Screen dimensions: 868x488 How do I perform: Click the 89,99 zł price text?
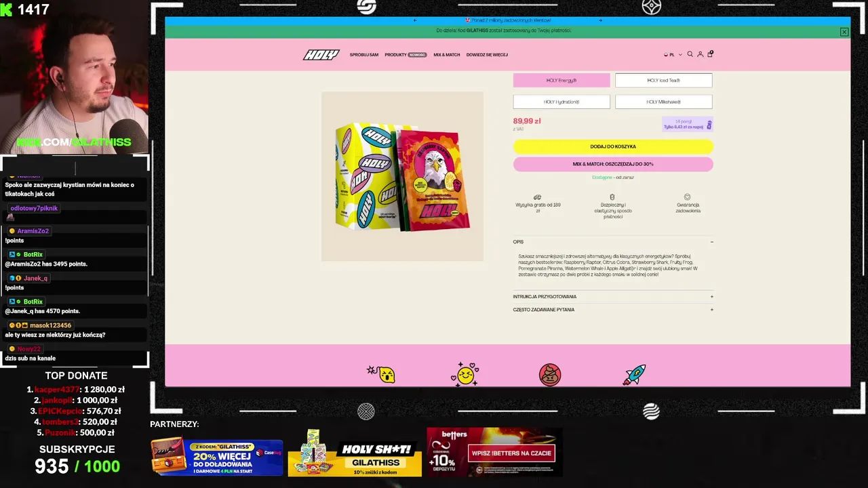click(527, 121)
